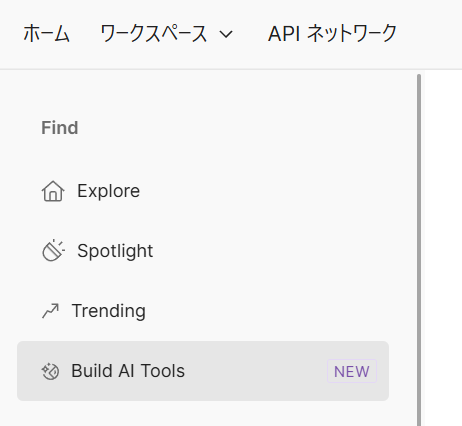This screenshot has width=462, height=426.
Task: Click the white content area beside the scrollbar
Action: pos(442,248)
